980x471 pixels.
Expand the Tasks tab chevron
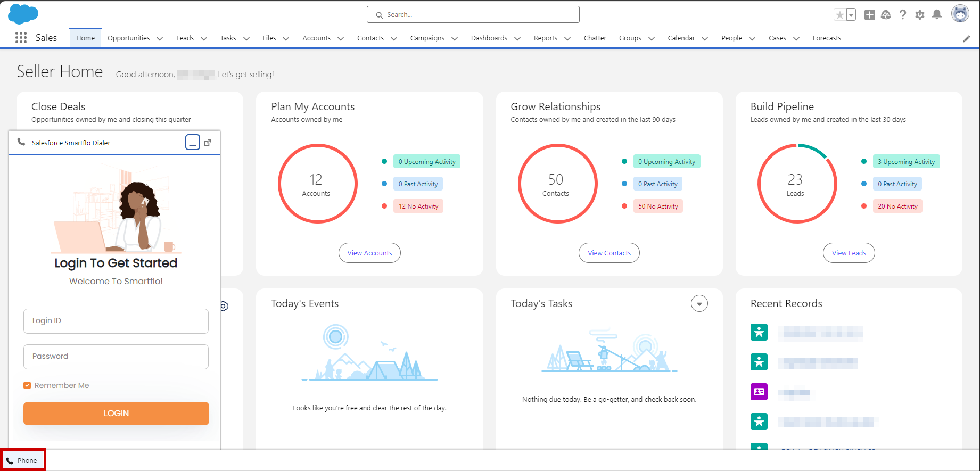coord(246,38)
